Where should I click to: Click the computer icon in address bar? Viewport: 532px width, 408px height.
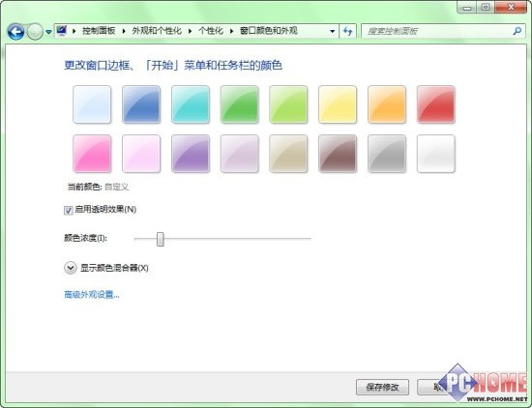(x=61, y=31)
